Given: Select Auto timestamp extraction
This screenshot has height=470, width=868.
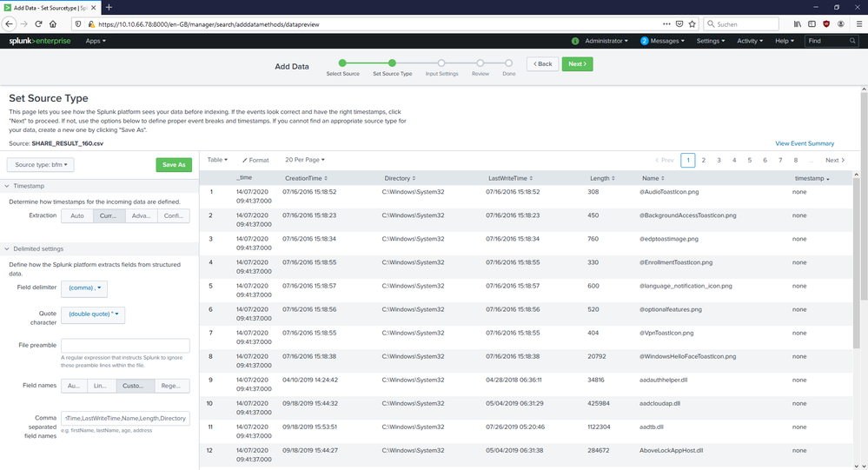Looking at the screenshot, I should coord(77,216).
